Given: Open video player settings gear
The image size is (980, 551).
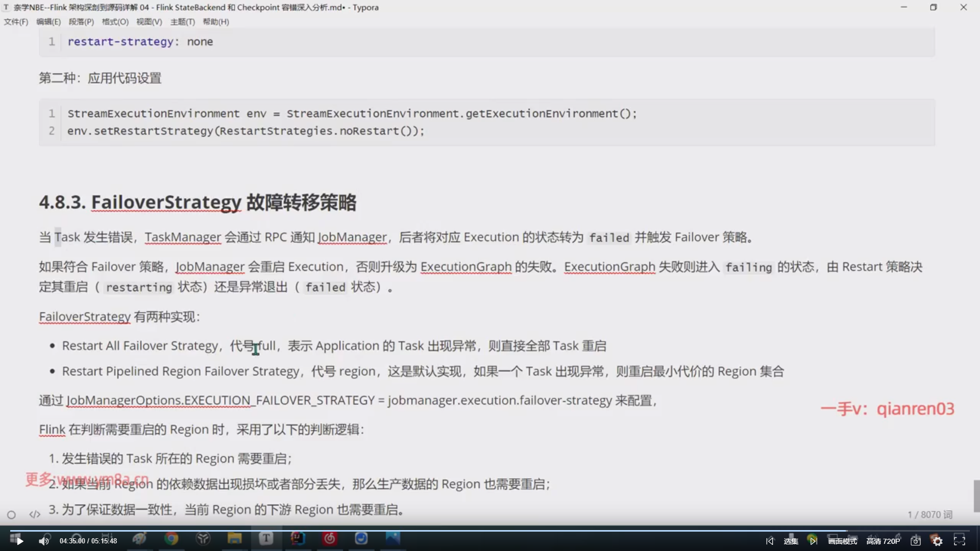Looking at the screenshot, I should (937, 541).
